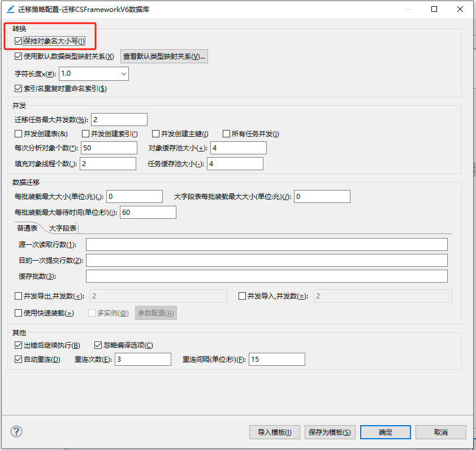The height and width of the screenshot is (450, 476).
Task: Enable 所有任务并发 checkbox
Action: tap(227, 134)
